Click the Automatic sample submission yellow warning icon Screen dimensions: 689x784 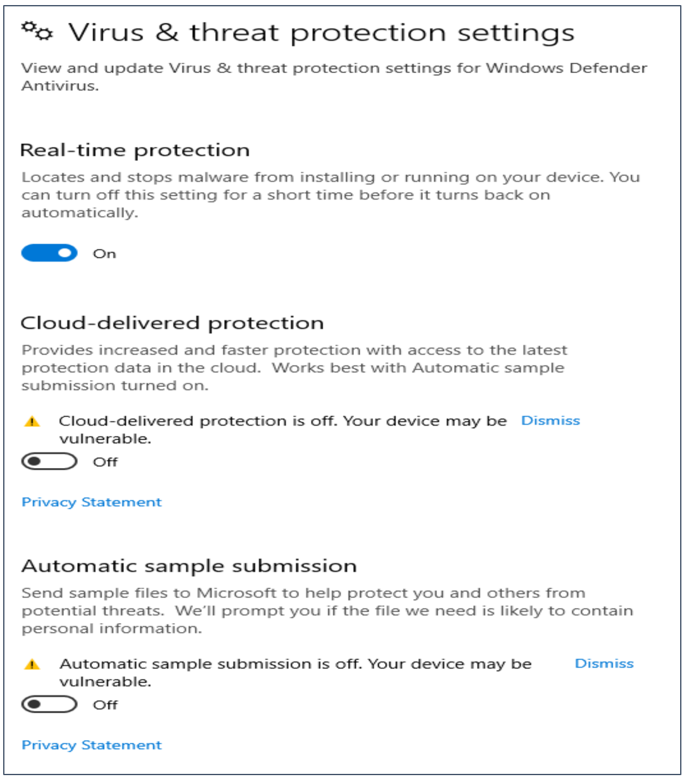tap(32, 664)
